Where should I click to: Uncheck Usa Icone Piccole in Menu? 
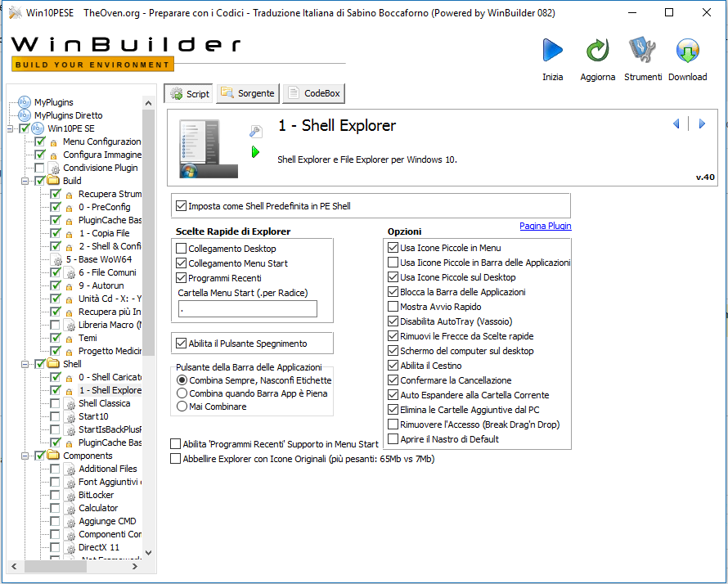pyautogui.click(x=393, y=248)
